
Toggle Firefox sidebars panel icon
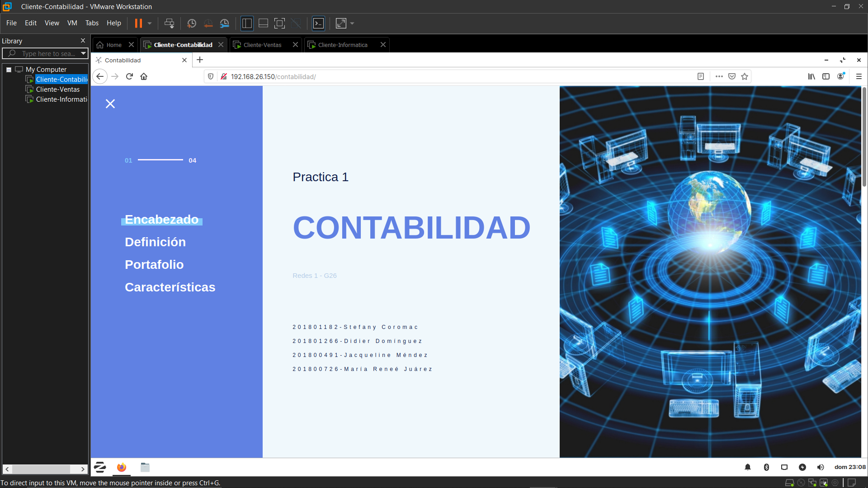(826, 76)
